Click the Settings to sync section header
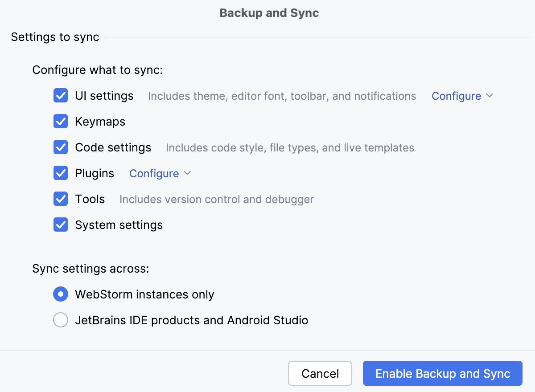The height and width of the screenshot is (392, 535). [54, 37]
